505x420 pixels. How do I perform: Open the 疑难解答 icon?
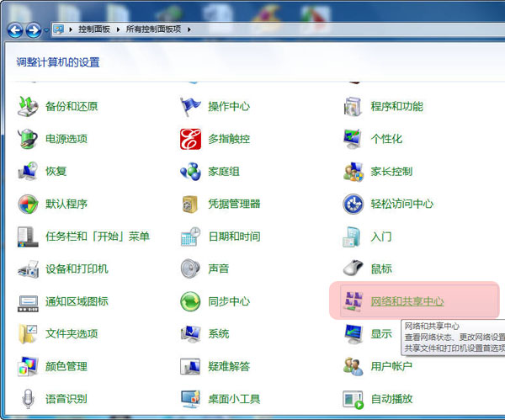[x=191, y=366]
